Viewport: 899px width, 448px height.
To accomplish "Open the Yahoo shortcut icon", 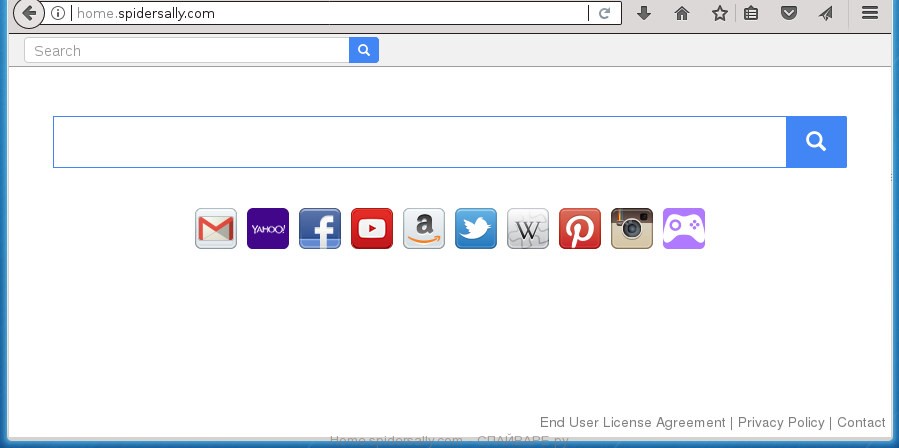I will (x=268, y=228).
